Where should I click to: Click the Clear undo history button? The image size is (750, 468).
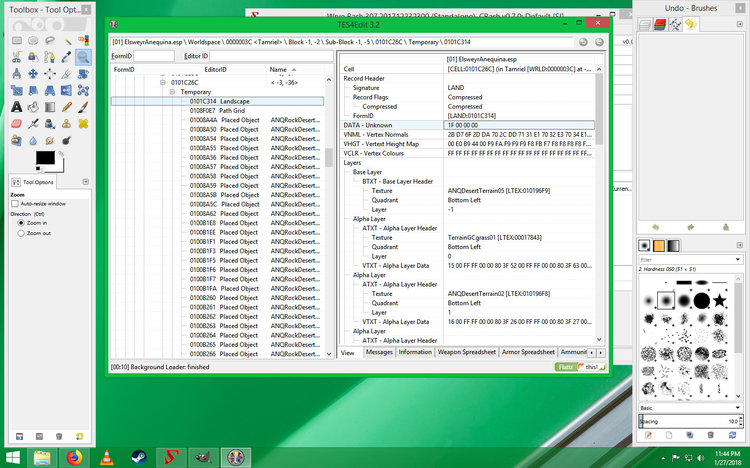coord(726,227)
